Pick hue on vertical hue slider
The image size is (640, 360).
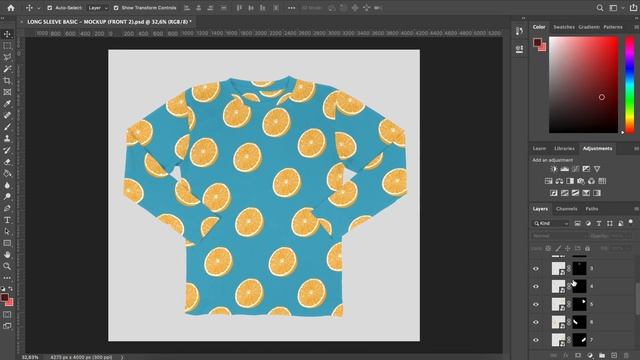point(629,85)
